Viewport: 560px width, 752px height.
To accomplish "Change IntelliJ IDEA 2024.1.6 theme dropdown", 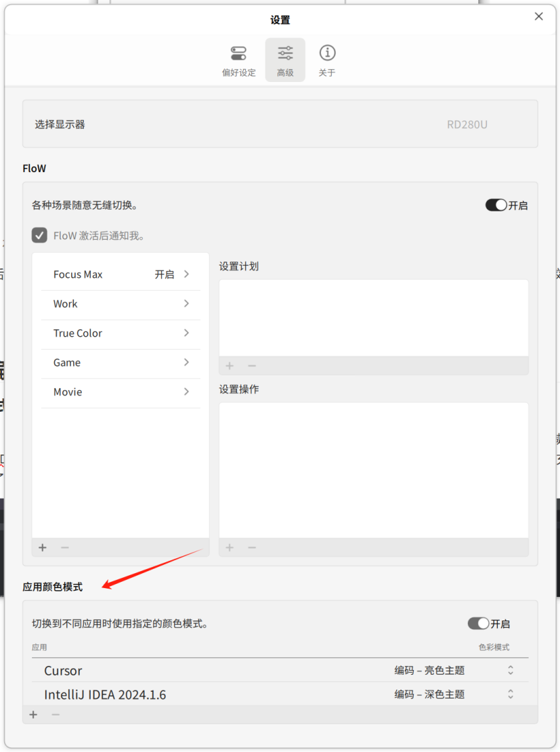I will (511, 694).
